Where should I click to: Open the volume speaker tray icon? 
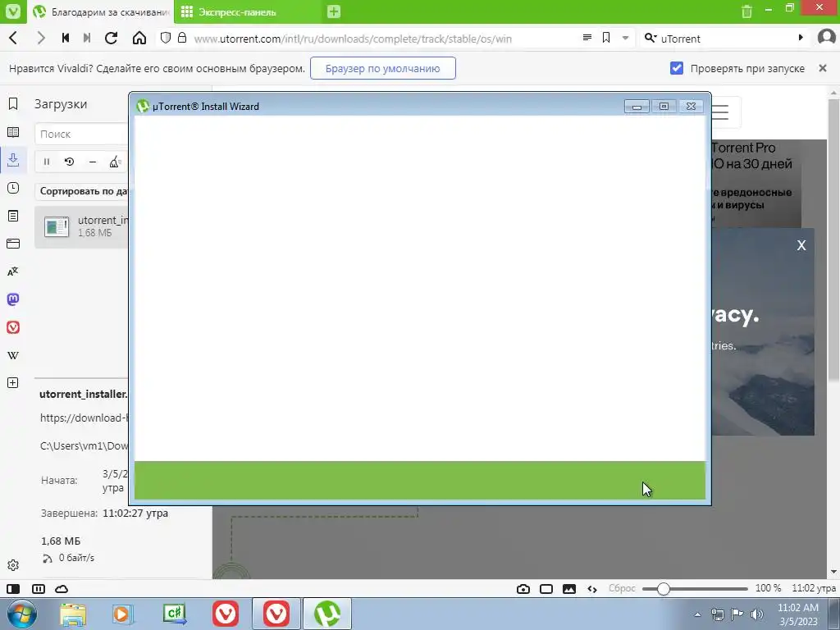click(x=756, y=614)
